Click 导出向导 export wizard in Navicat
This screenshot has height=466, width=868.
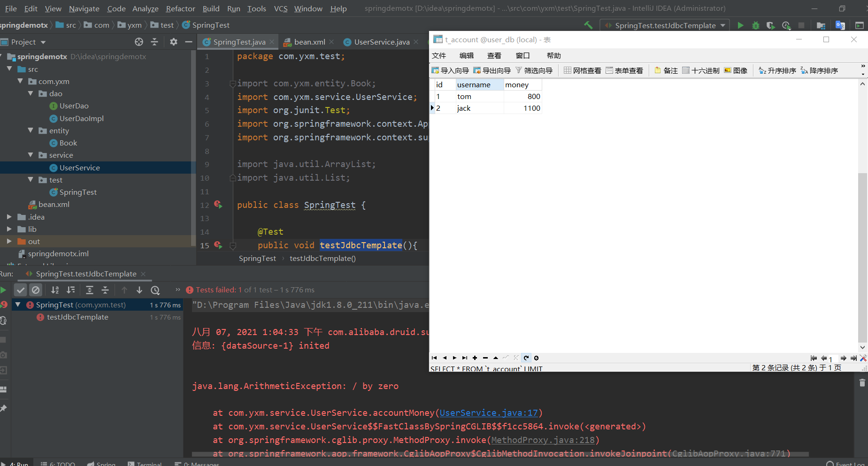(492, 70)
